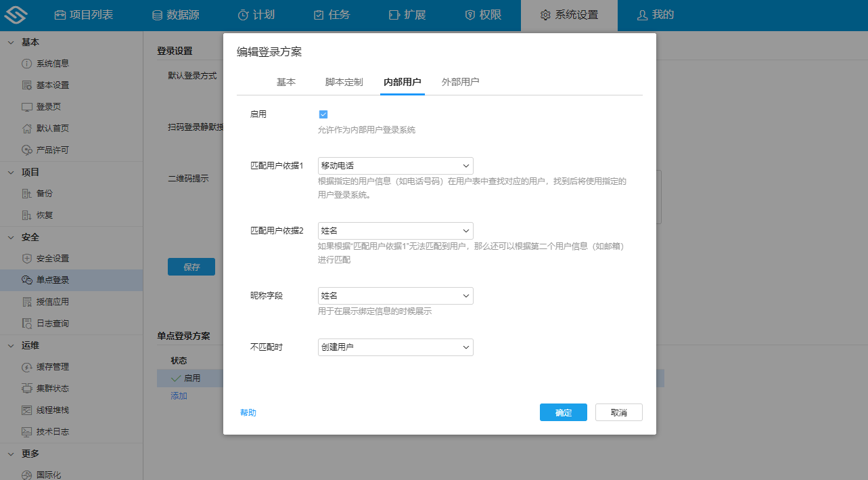Click the app logo in top-left corner

tap(20, 14)
